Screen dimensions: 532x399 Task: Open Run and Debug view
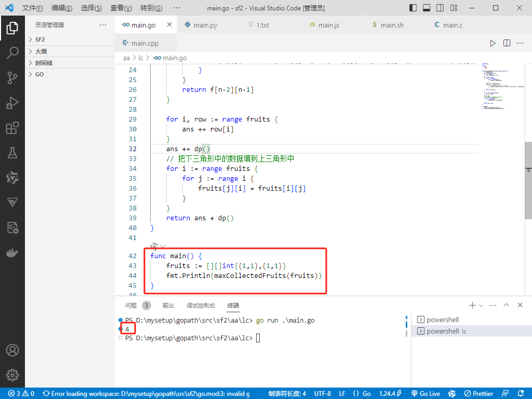pos(12,103)
